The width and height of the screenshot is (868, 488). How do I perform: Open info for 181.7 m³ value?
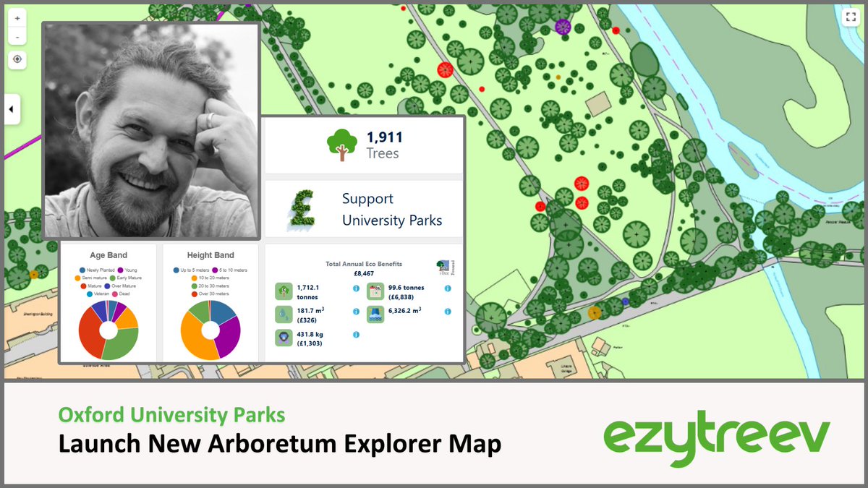click(356, 312)
